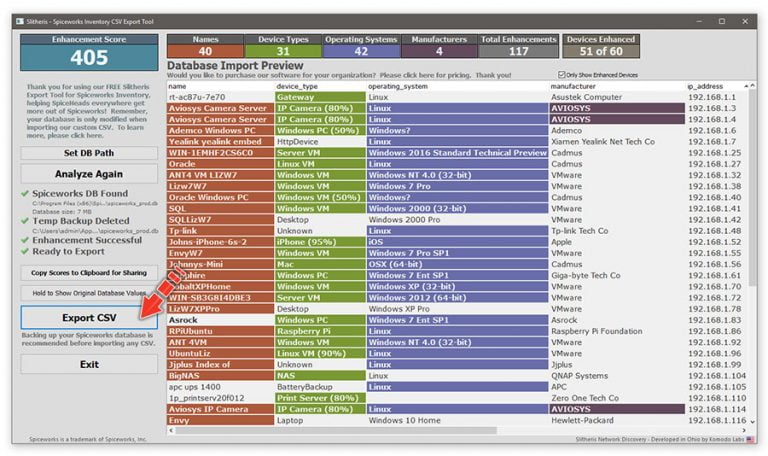
Task: Select the Aviosys IP Camera name cell
Action: pyautogui.click(x=220, y=409)
